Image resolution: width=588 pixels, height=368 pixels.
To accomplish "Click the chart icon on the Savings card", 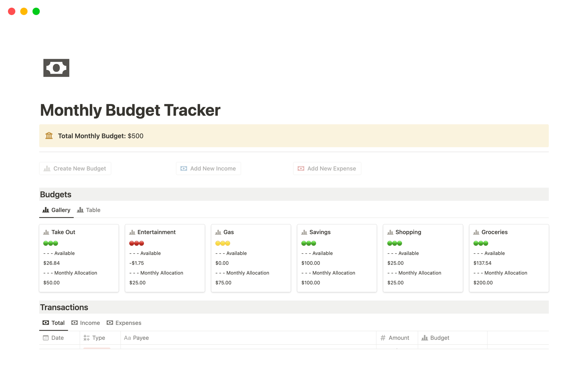I will click(x=305, y=232).
